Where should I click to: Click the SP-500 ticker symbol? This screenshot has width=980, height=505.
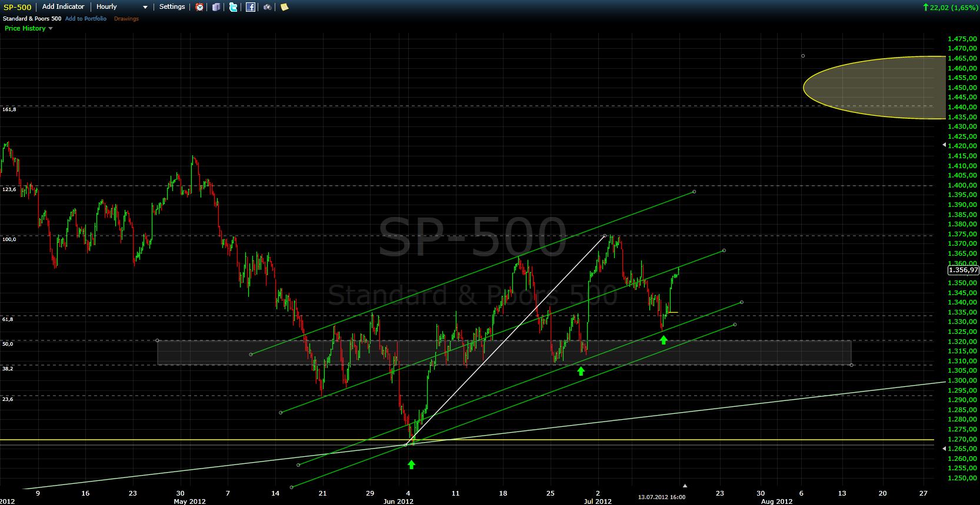point(18,7)
